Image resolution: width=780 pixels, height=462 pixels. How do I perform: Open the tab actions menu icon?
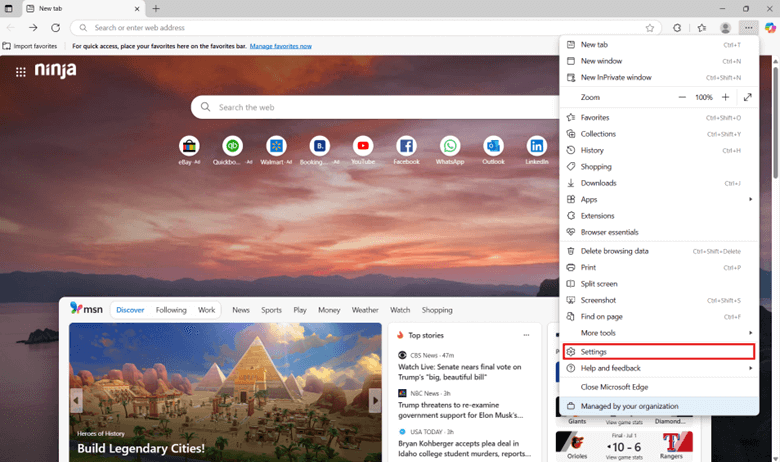coord(8,8)
